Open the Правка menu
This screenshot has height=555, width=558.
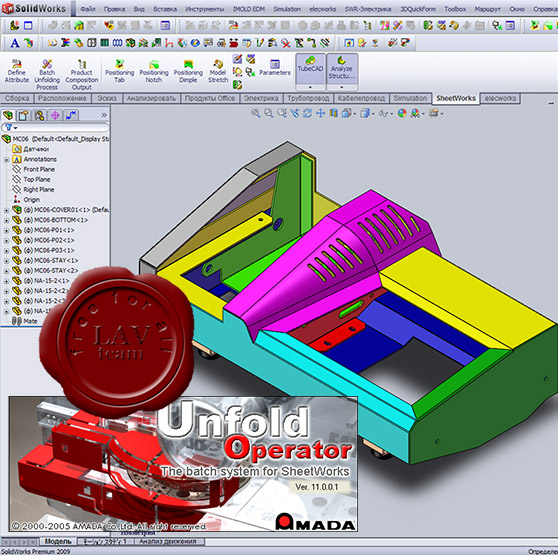click(114, 9)
